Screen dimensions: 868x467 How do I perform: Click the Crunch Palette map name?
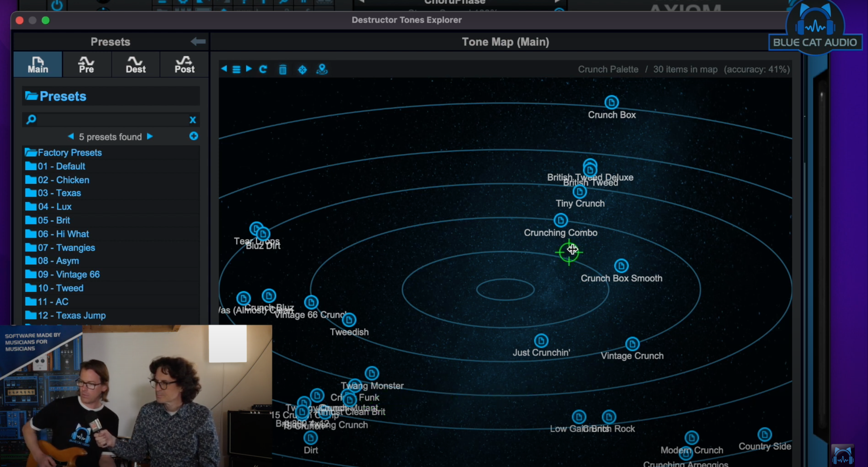[x=608, y=69]
